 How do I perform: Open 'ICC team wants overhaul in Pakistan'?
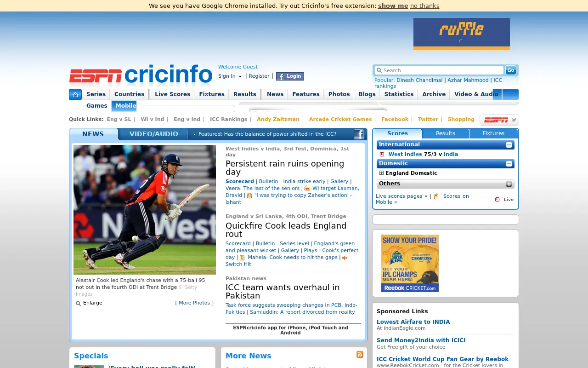point(283,291)
